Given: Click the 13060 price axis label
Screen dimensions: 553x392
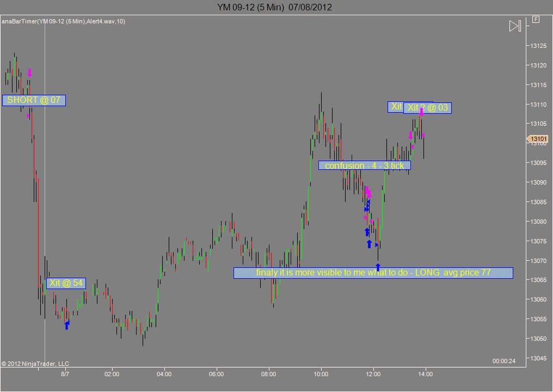Looking at the screenshot, I should click(538, 299).
